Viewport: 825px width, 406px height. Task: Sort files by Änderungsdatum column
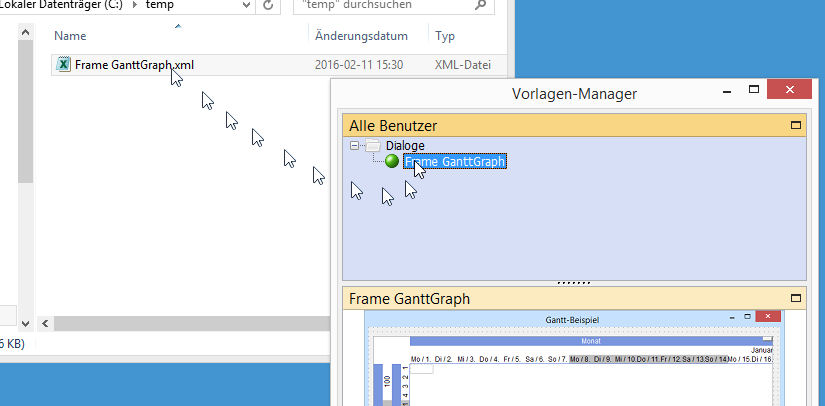(361, 36)
